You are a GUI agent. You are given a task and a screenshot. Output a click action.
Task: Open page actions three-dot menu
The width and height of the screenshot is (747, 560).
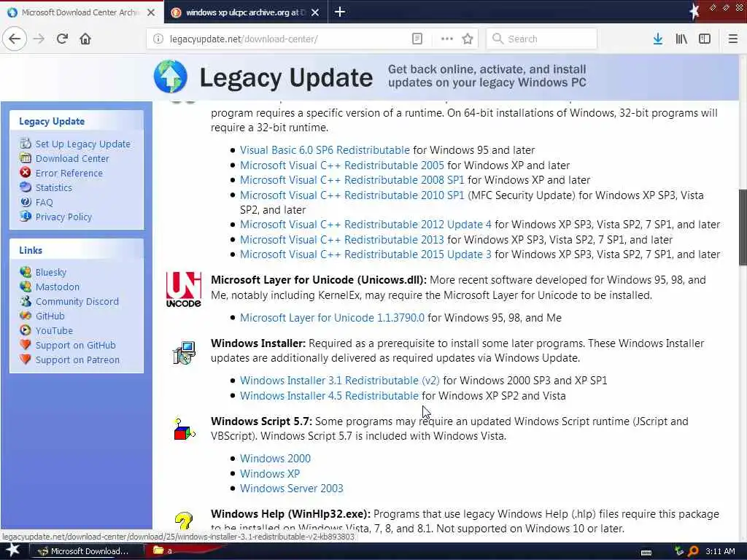(x=447, y=39)
